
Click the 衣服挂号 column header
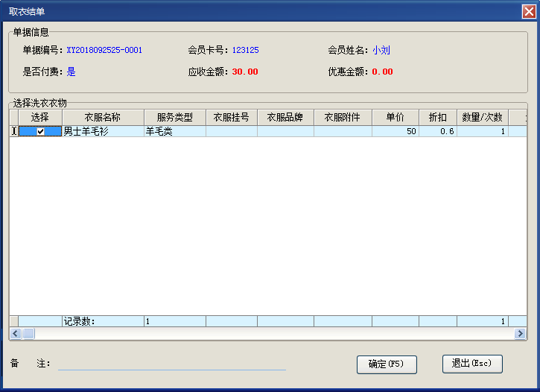(x=231, y=118)
